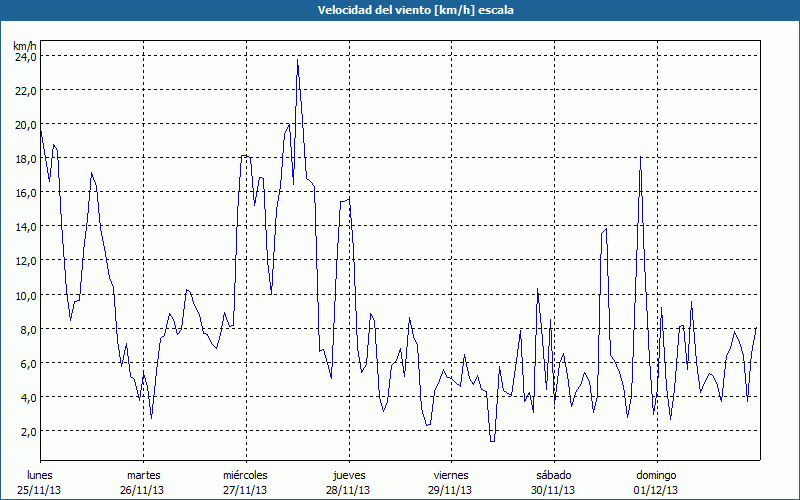
Task: Click the km/h unit label
Action: coord(25,46)
